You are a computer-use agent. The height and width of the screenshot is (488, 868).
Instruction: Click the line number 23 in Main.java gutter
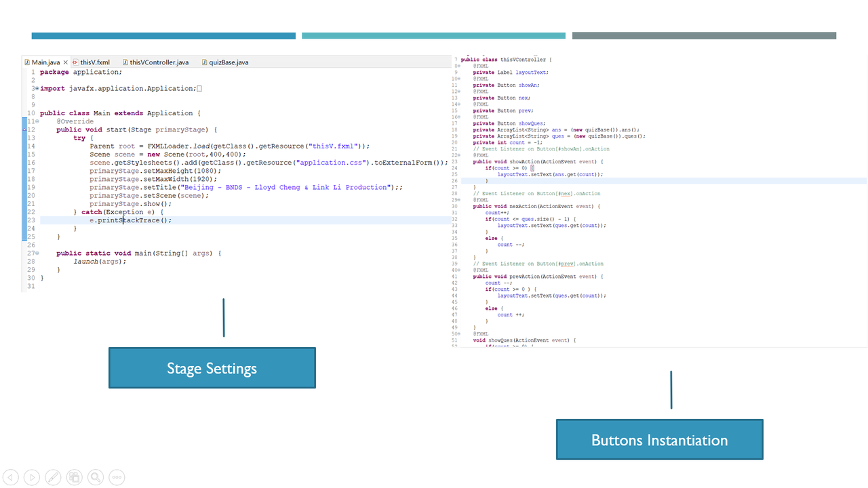[x=31, y=220]
